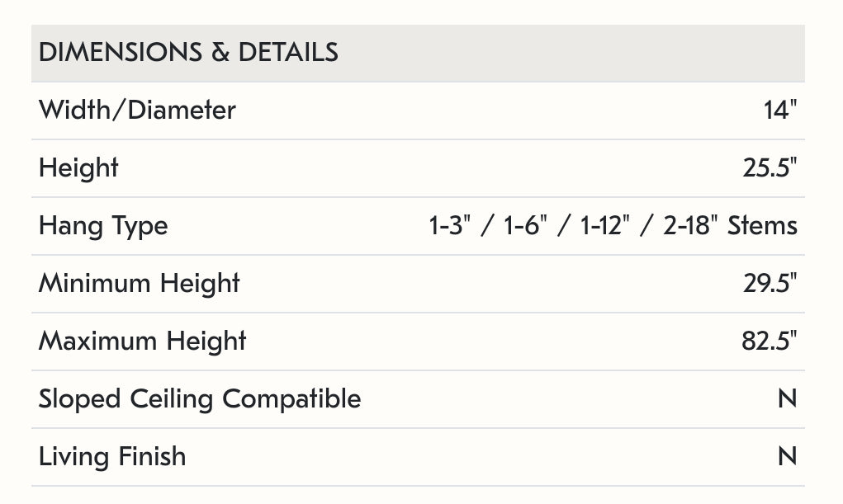Click the Maximum Height label

[142, 341]
